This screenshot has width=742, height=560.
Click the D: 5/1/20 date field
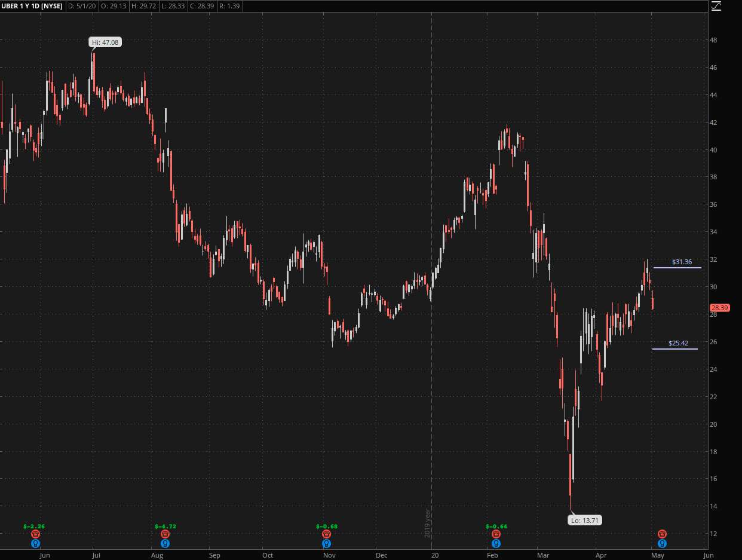pos(84,6)
